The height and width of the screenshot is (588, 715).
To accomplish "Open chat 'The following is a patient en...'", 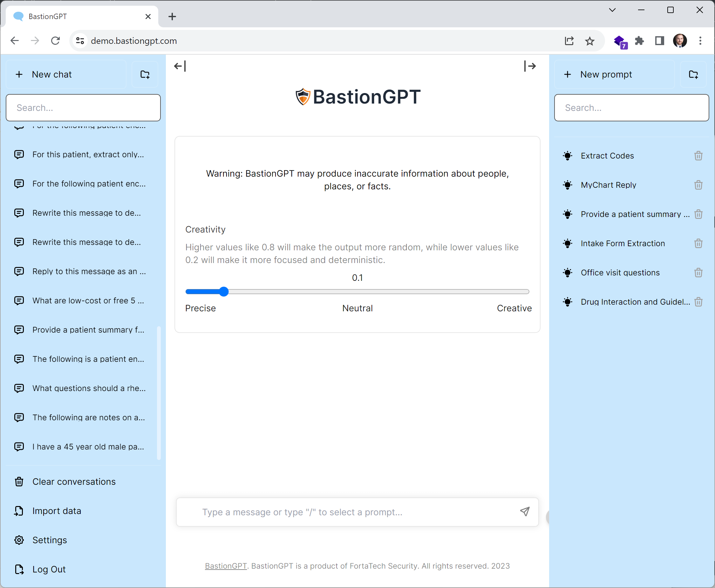I will point(81,359).
